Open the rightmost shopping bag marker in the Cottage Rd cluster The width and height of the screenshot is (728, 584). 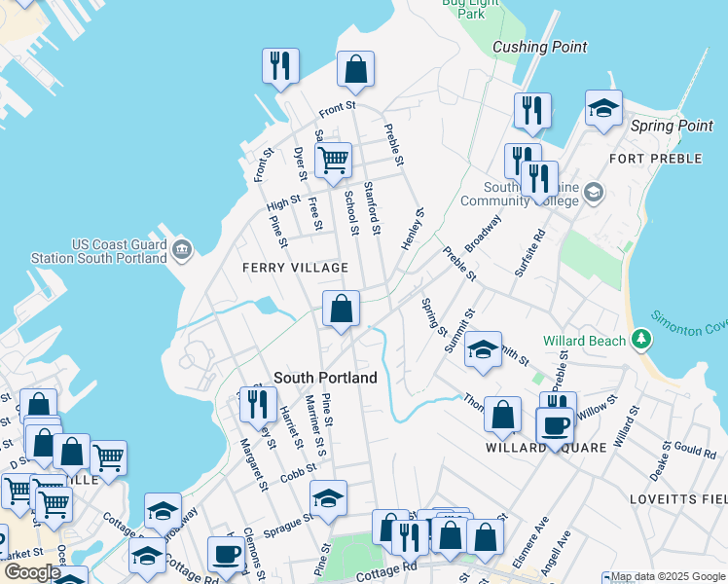click(486, 539)
